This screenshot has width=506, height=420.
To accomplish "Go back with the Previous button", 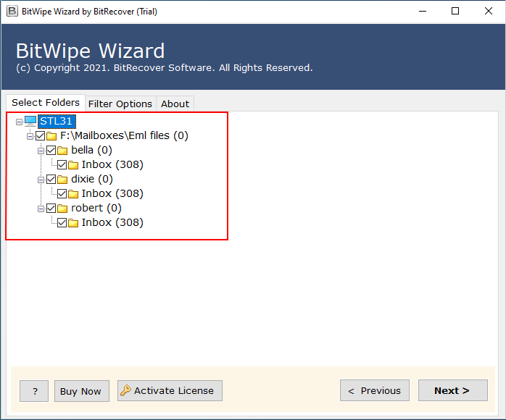I will click(375, 390).
